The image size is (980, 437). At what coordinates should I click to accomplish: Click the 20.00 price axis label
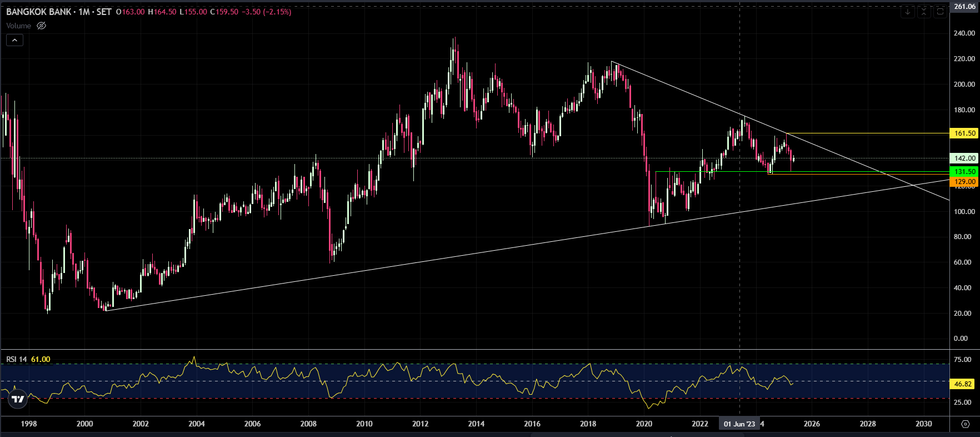963,314
